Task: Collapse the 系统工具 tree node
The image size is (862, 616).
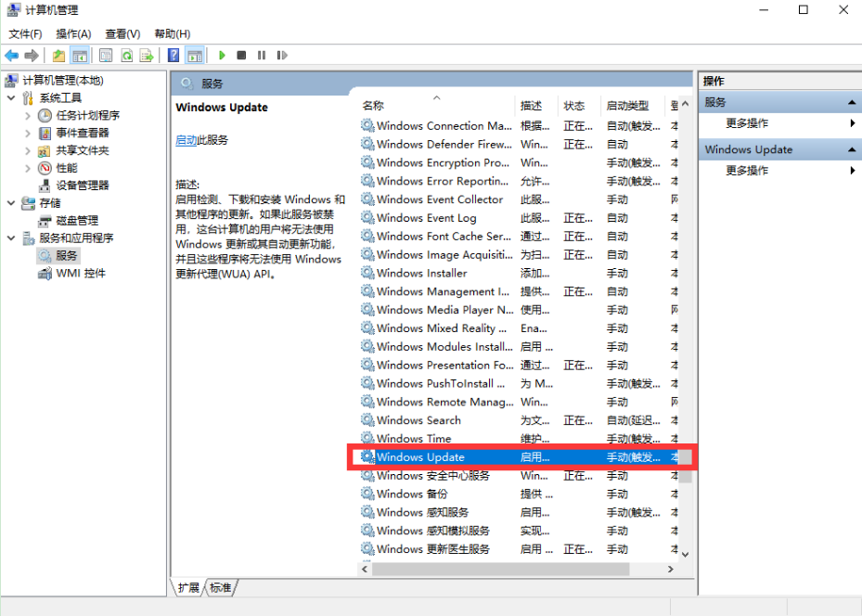Action: (x=11, y=97)
